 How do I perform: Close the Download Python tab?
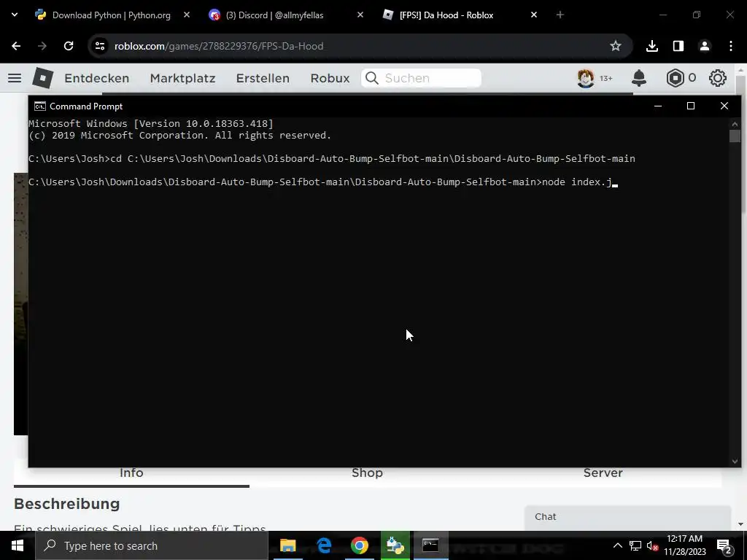coord(187,15)
